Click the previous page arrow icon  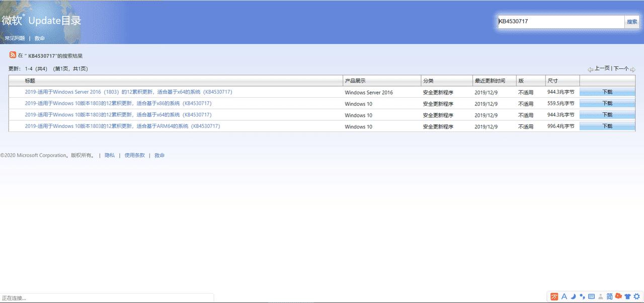(x=591, y=69)
